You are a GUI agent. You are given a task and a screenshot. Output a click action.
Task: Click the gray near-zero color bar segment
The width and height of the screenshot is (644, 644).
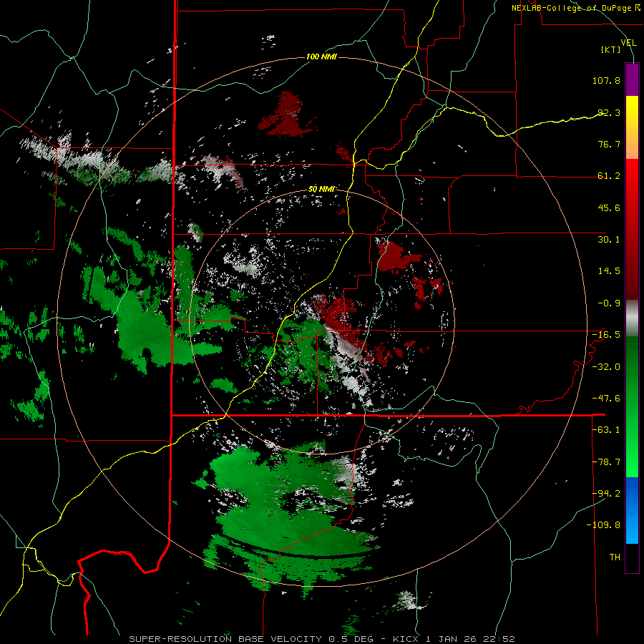point(632,318)
